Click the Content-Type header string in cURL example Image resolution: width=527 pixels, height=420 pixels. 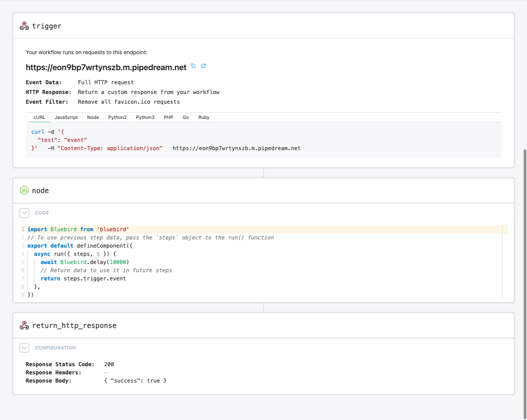tap(110, 148)
